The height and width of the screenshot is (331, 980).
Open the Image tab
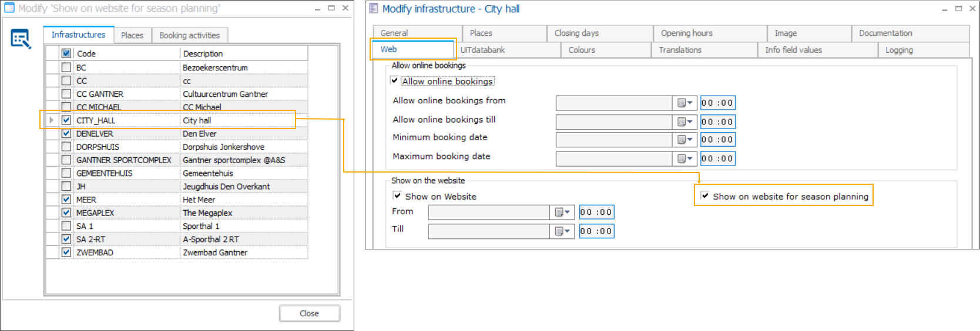[809, 33]
